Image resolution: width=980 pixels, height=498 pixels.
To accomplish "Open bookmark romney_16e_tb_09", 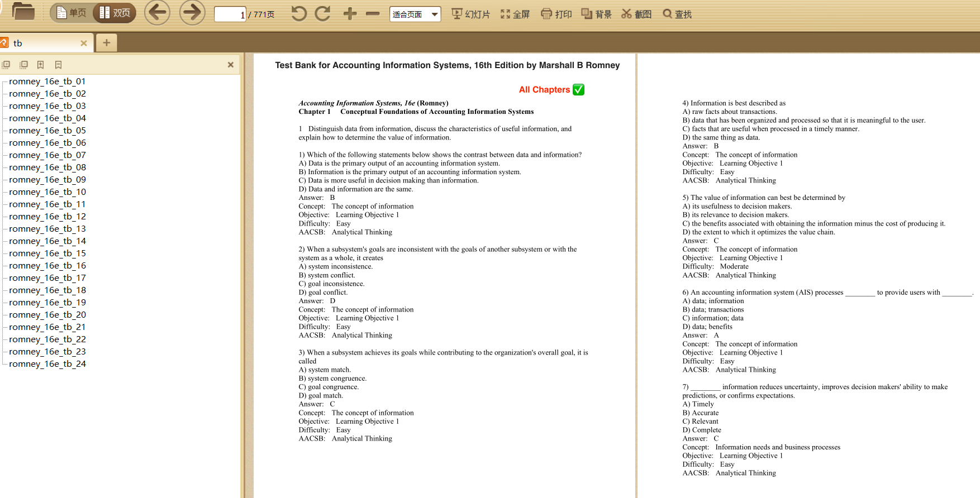I will pyautogui.click(x=47, y=180).
